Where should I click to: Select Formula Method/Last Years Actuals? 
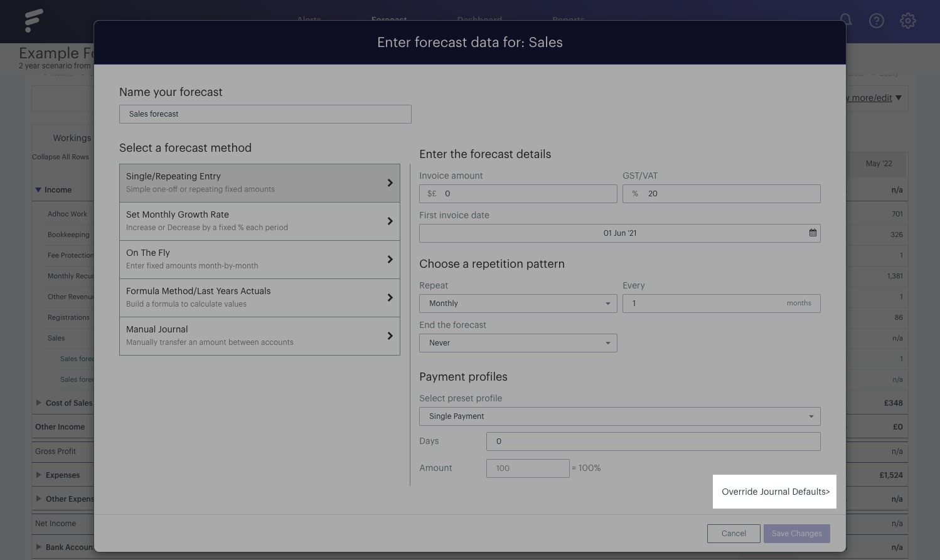tap(260, 298)
